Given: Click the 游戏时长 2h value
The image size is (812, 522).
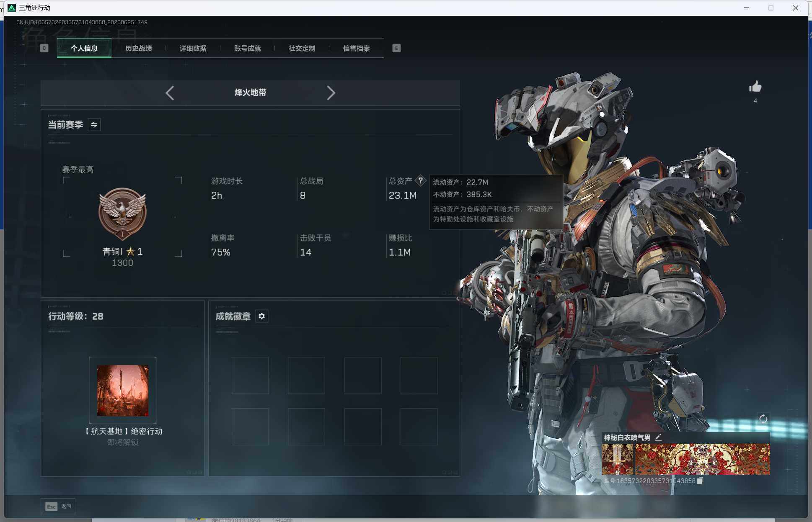Looking at the screenshot, I should [x=217, y=195].
